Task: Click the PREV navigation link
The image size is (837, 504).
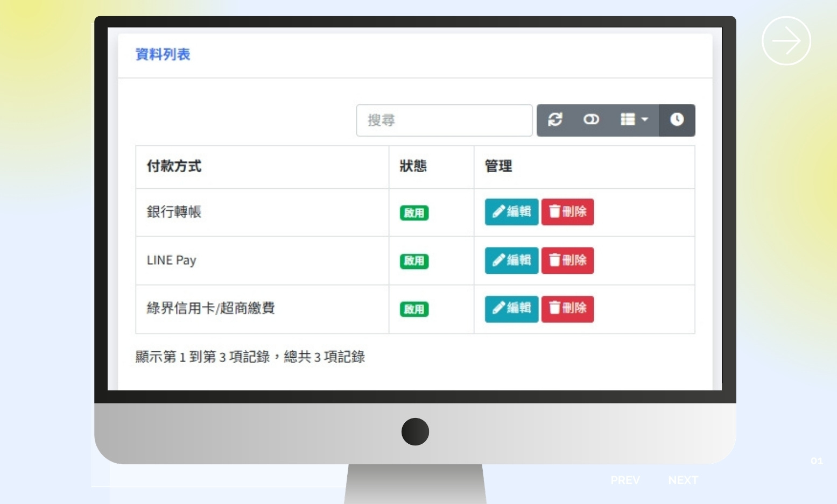Action: (x=625, y=480)
